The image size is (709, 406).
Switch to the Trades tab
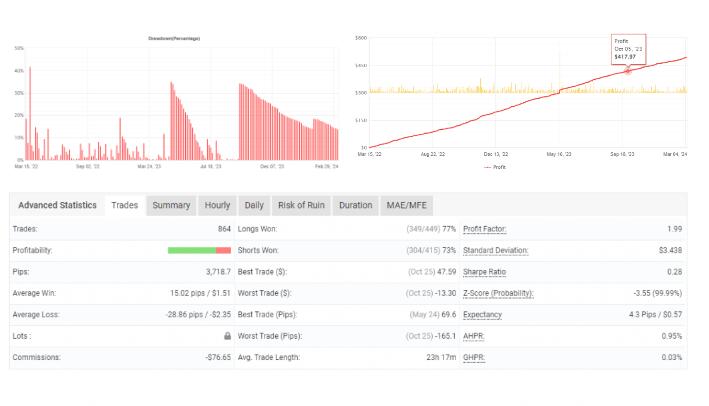[x=124, y=205]
